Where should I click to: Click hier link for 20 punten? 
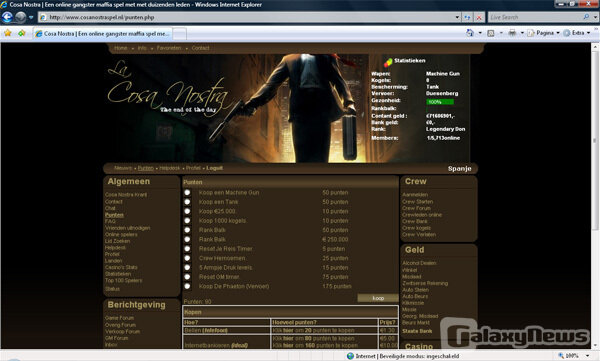point(288,330)
